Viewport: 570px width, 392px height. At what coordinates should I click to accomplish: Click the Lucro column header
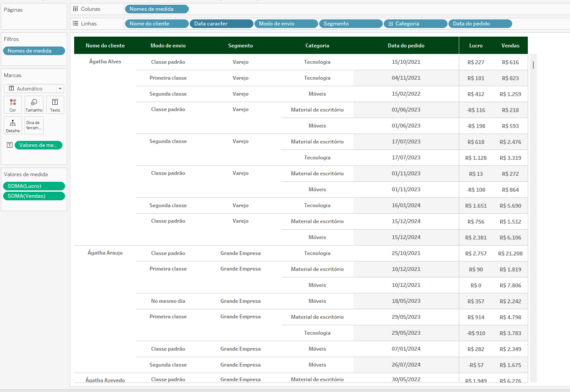click(476, 46)
